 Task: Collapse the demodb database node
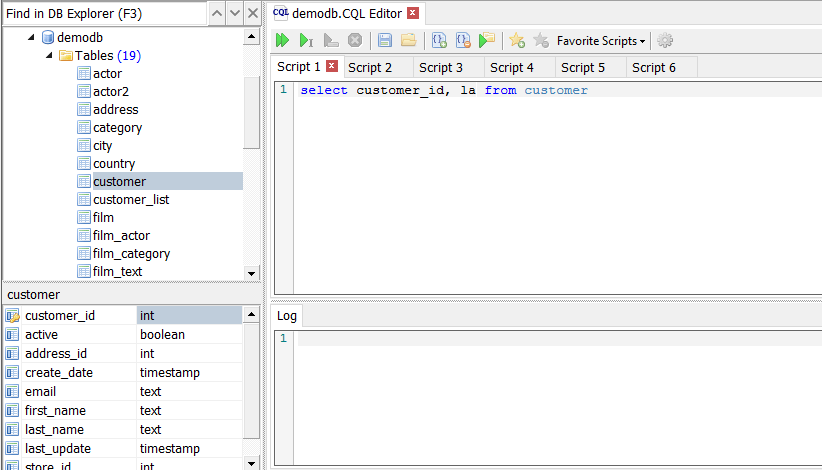[32, 38]
